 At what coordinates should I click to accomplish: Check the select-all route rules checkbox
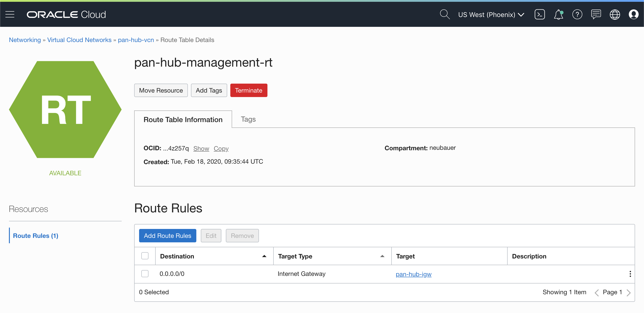pyautogui.click(x=145, y=256)
